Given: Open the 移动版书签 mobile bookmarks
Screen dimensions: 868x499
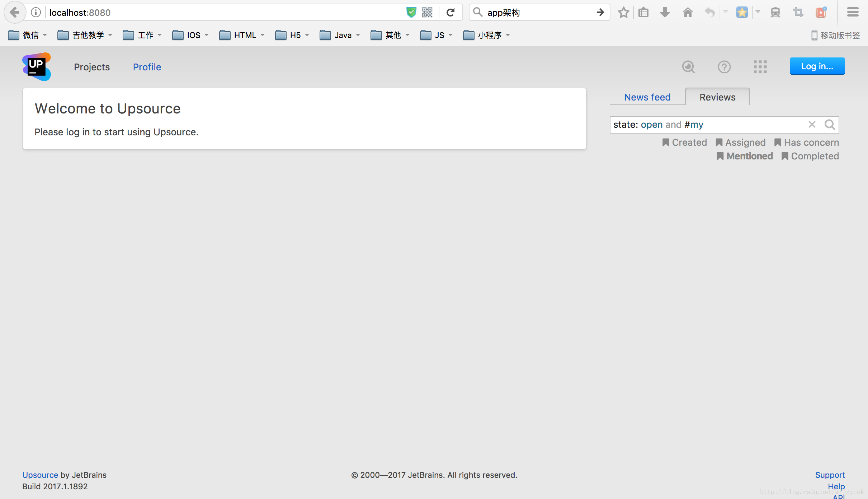Looking at the screenshot, I should coord(836,35).
